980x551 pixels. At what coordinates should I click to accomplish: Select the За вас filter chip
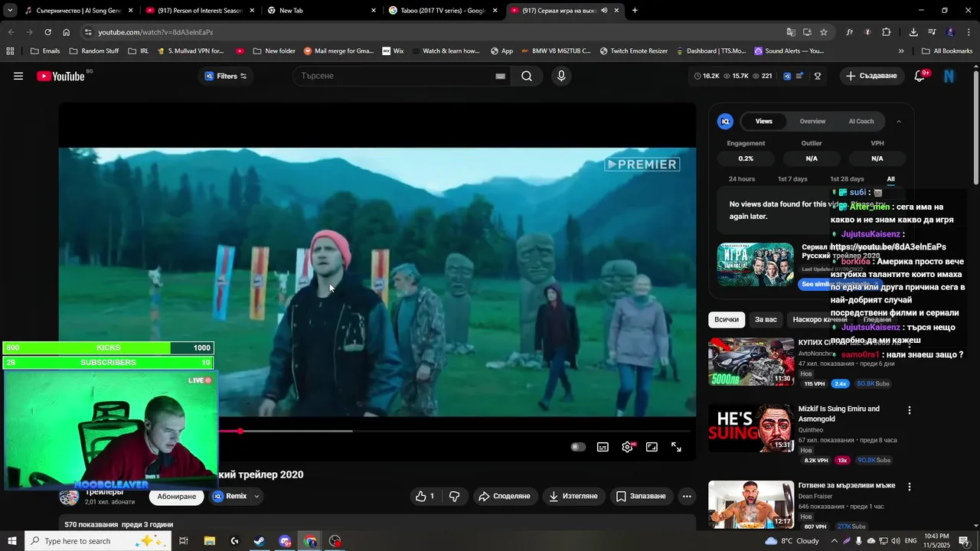[x=766, y=319]
